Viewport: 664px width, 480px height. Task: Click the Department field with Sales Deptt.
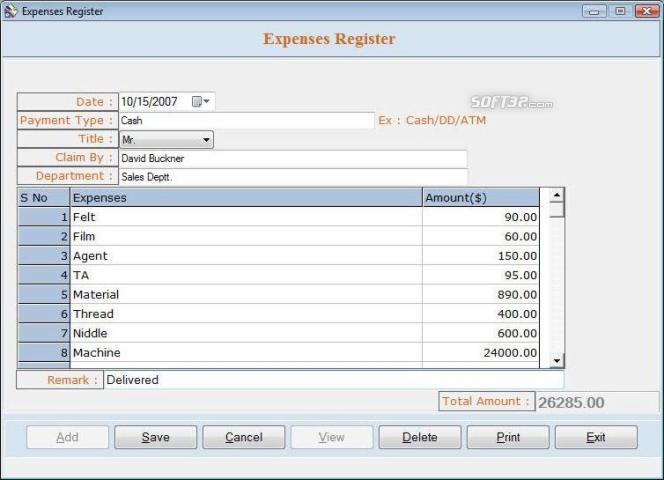293,177
